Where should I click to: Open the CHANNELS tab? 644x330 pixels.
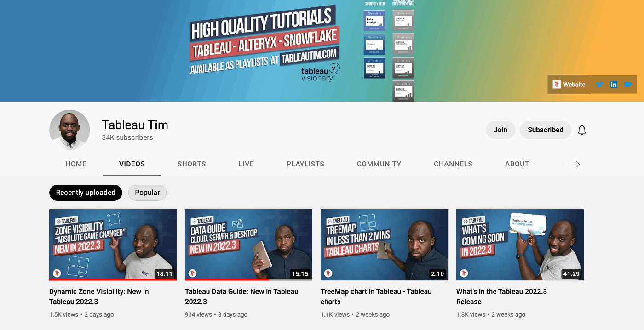(x=453, y=164)
